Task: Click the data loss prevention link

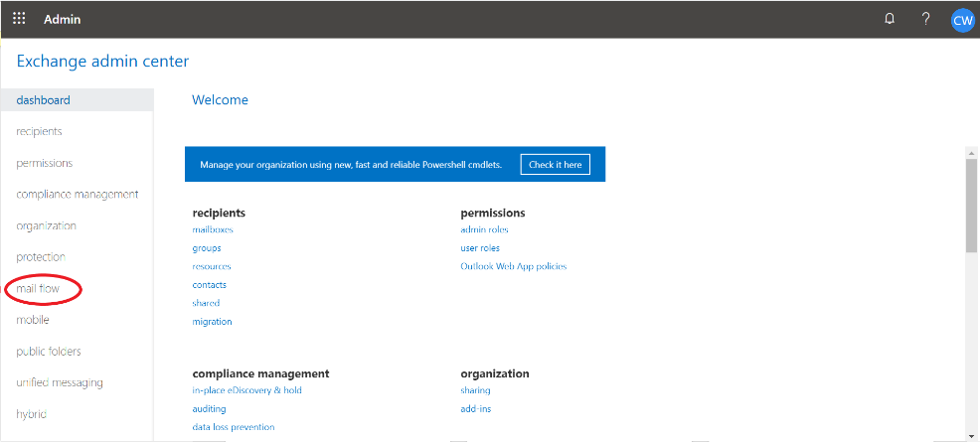Action: pyautogui.click(x=234, y=427)
